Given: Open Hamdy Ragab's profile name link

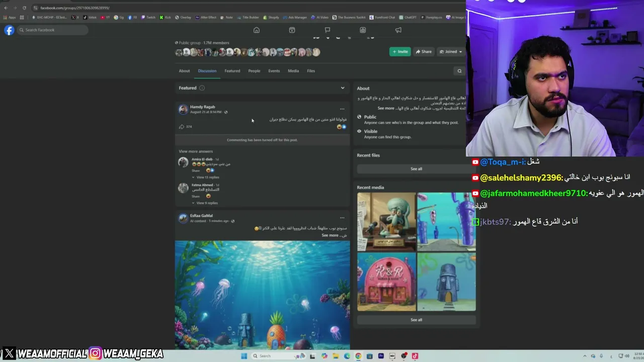Looking at the screenshot, I should [x=202, y=107].
